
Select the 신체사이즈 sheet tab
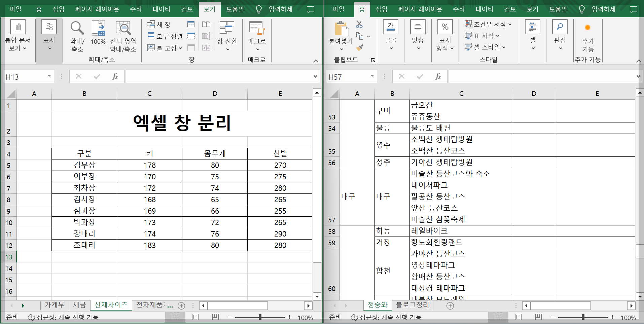click(111, 305)
